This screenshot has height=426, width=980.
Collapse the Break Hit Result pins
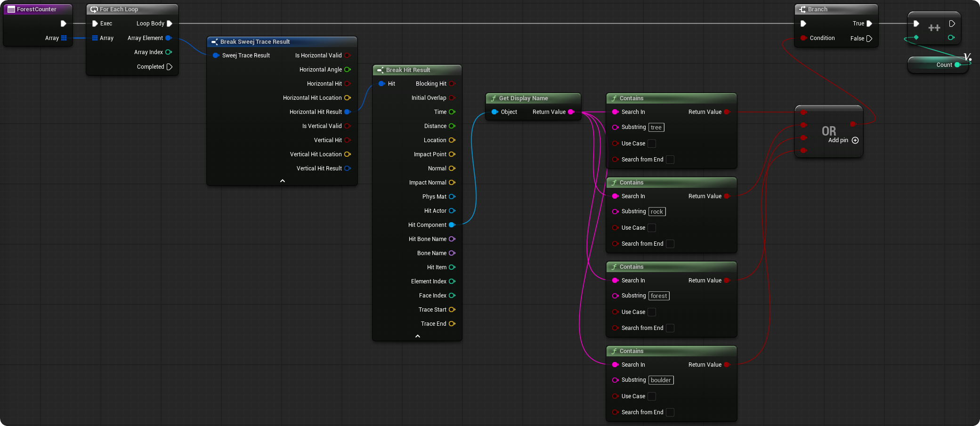pos(418,336)
